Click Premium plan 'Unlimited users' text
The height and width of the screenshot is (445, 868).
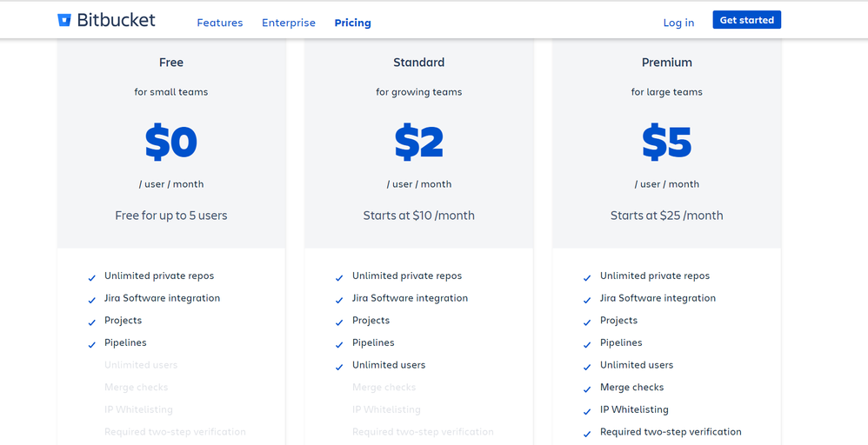(x=637, y=365)
